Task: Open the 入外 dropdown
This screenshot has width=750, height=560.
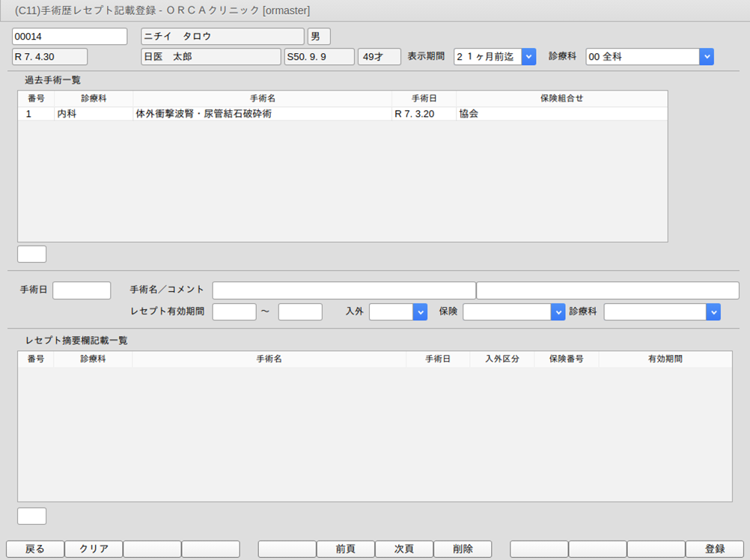Action: [x=420, y=311]
